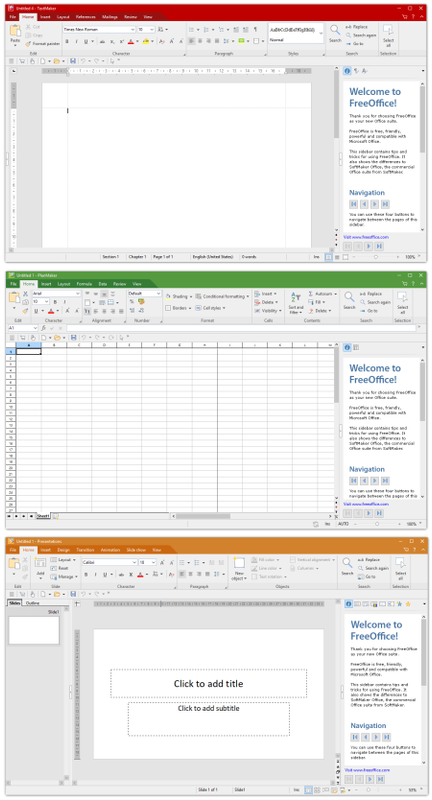Toggle Bold in PlanMaker Character group
This screenshot has width=432, height=800.
55,302
